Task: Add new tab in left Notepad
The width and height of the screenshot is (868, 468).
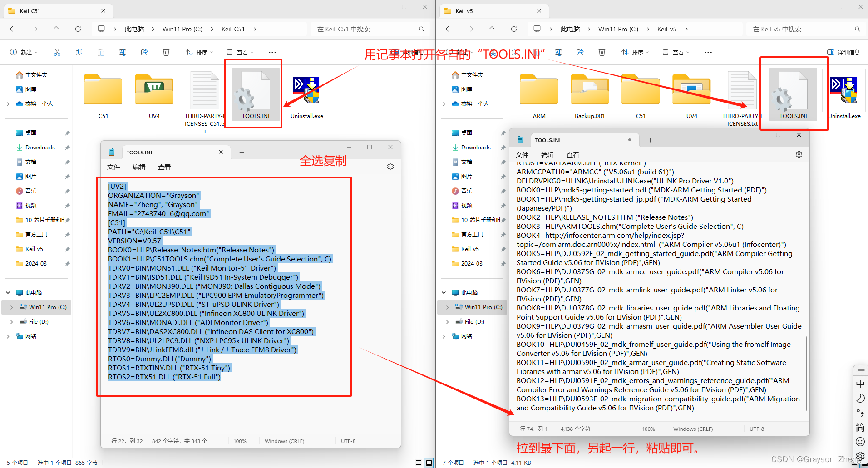Action: [242, 153]
